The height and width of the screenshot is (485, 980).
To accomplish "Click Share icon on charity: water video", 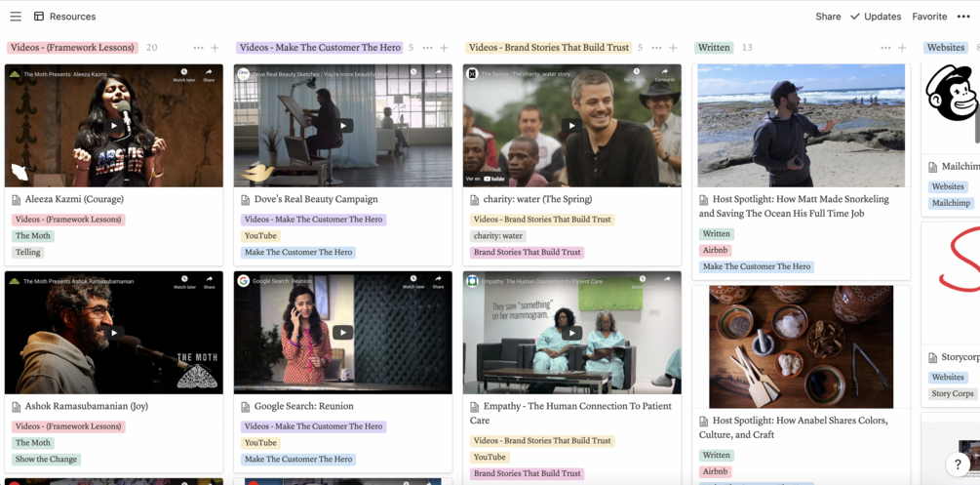I will click(664, 75).
